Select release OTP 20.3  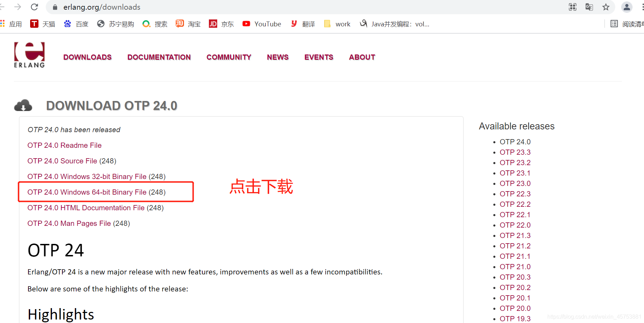[515, 277]
